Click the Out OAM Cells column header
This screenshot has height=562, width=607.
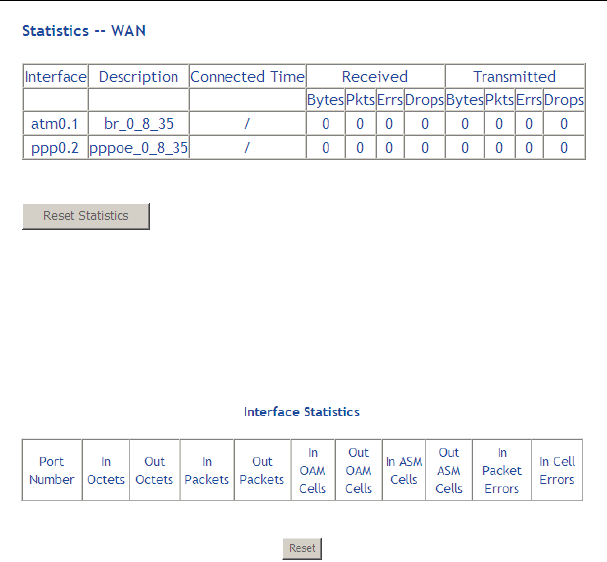click(x=358, y=470)
